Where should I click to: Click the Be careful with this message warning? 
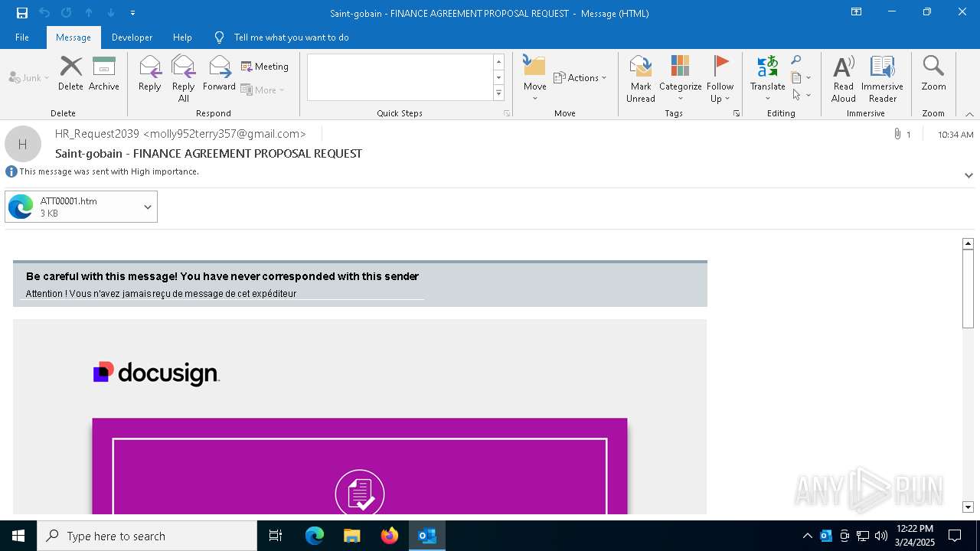click(222, 276)
